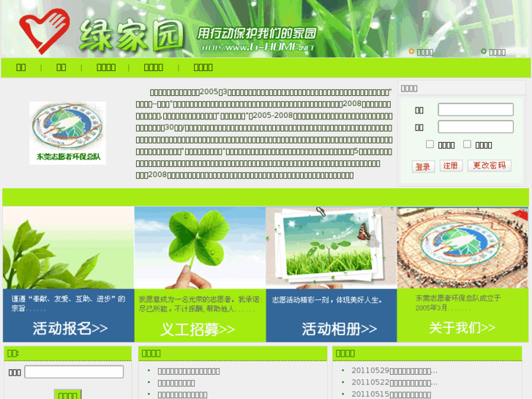Tick the right checkbox in login panel
The height and width of the screenshot is (399, 532).
(467, 144)
